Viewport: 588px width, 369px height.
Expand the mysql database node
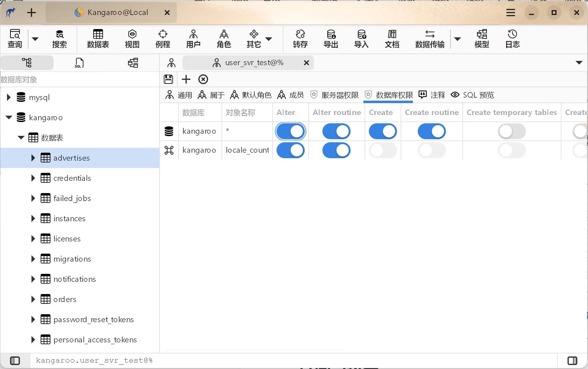click(9, 97)
